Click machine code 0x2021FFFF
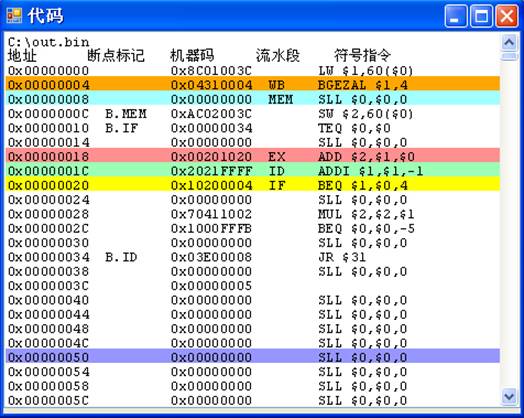 click(211, 171)
